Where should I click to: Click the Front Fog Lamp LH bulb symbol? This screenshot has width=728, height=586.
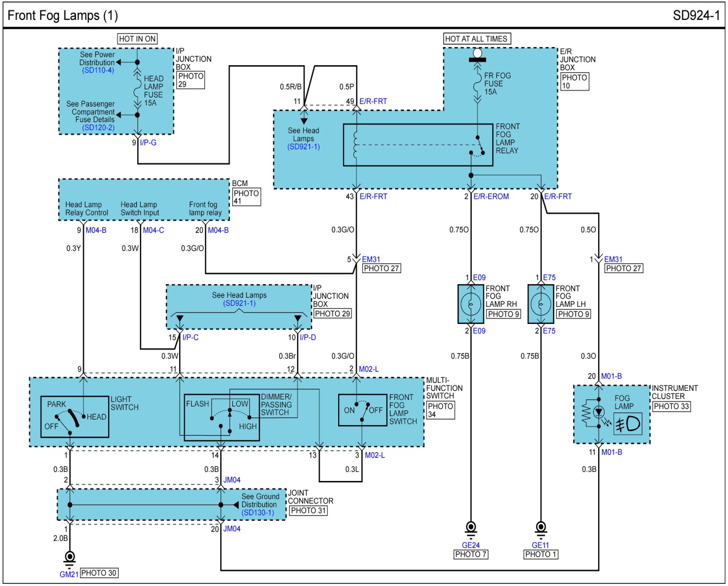coord(541,304)
